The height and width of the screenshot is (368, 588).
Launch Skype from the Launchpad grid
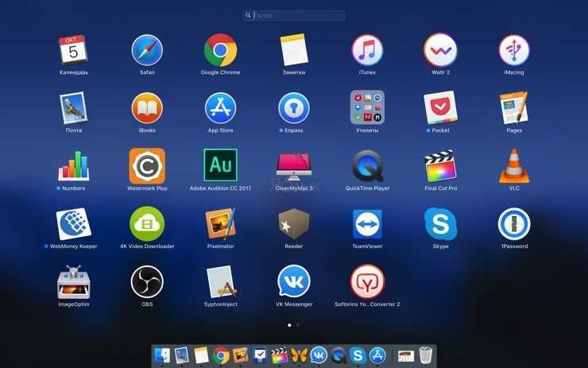point(441,224)
